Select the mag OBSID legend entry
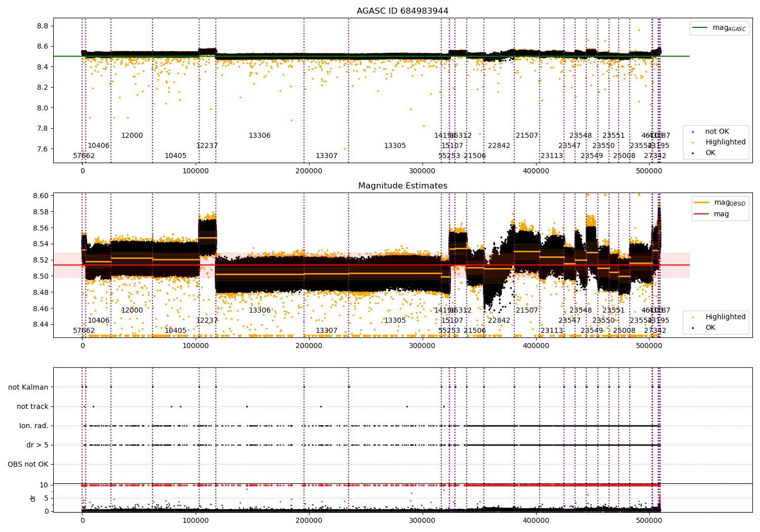The image size is (760, 532). (x=719, y=203)
